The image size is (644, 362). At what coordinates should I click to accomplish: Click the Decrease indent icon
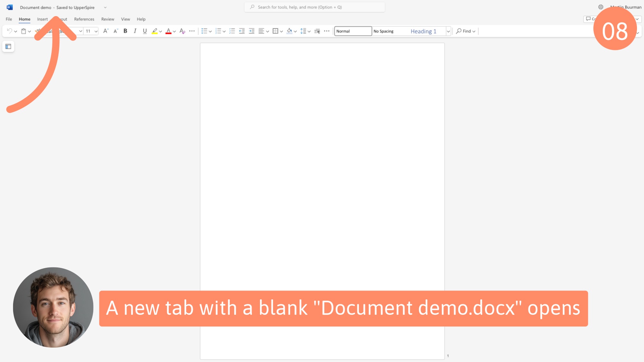[242, 31]
